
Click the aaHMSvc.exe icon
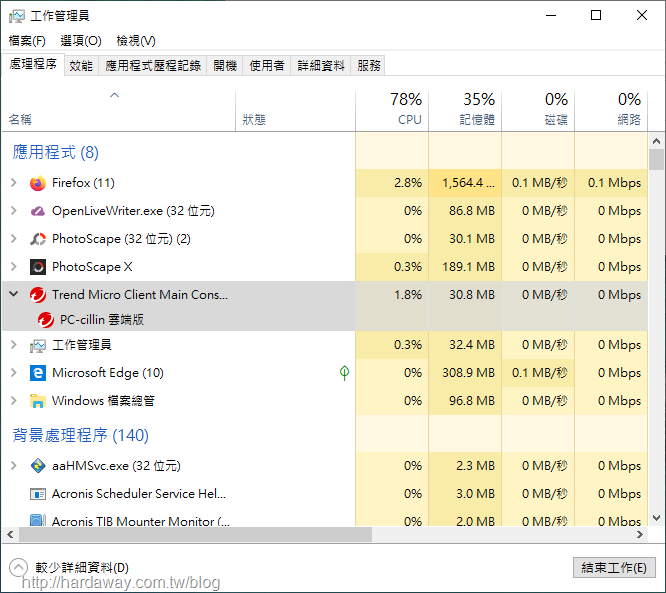coord(38,466)
